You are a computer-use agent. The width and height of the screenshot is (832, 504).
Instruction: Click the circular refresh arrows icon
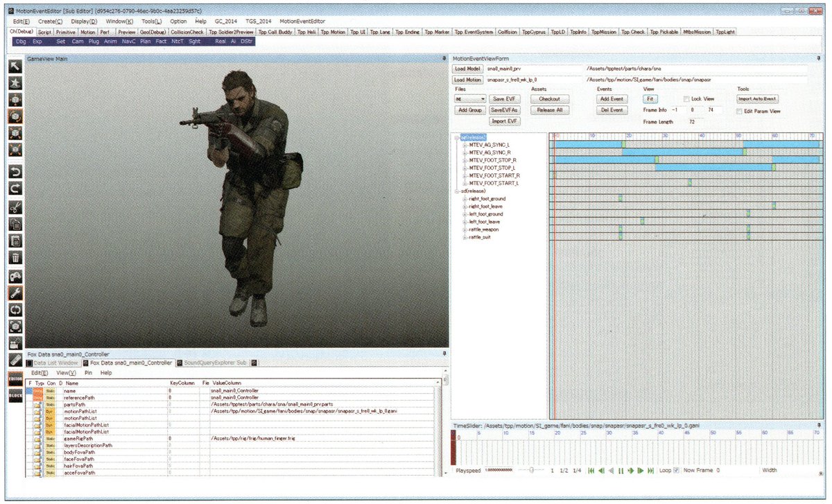tap(15, 309)
